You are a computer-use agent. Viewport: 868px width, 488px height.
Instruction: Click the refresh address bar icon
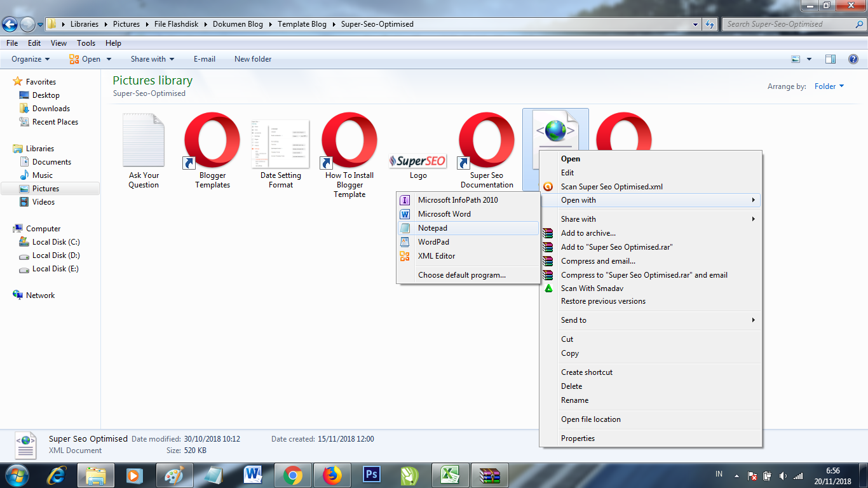[x=710, y=24]
